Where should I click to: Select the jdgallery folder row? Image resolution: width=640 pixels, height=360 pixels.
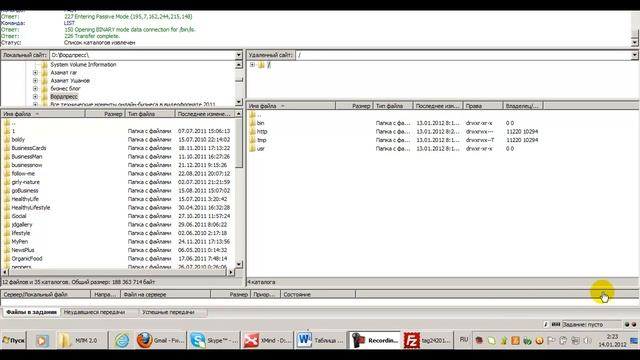coord(118,224)
